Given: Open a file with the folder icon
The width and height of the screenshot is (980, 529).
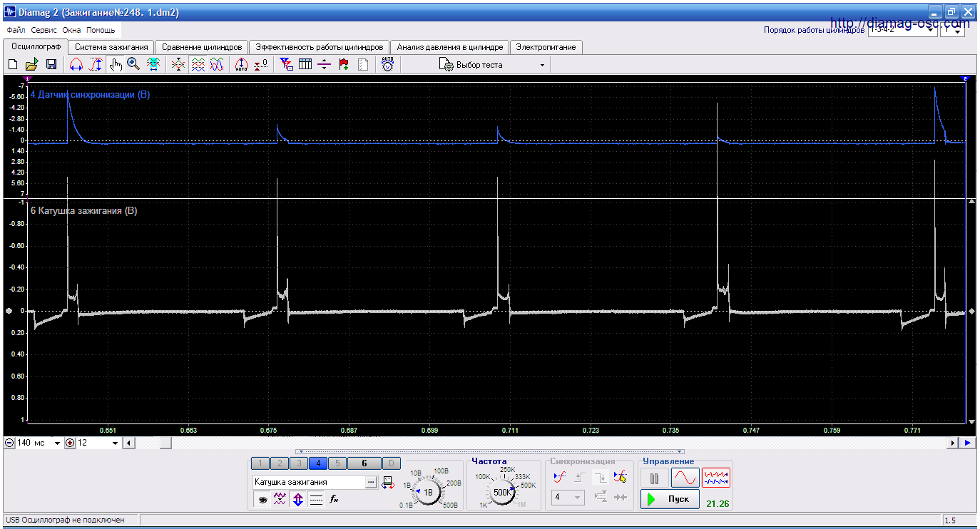Looking at the screenshot, I should 32,65.
